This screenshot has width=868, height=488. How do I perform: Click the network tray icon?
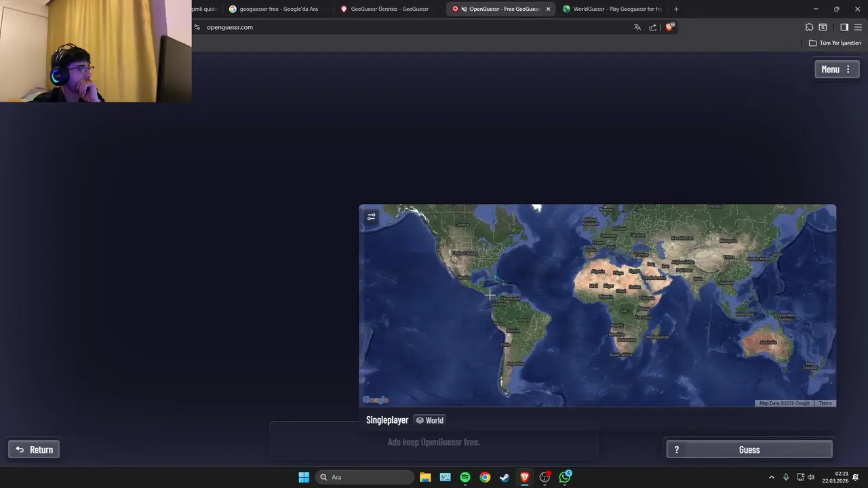(x=800, y=477)
